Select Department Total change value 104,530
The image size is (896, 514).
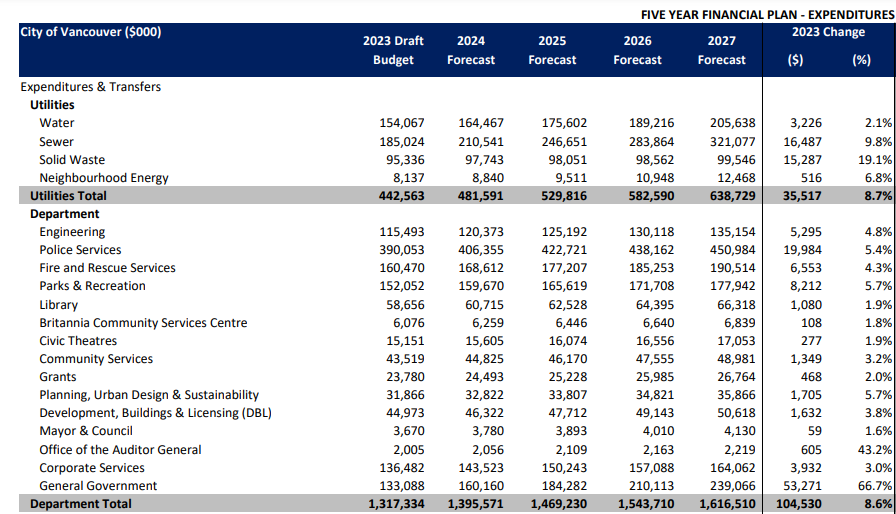[x=798, y=504]
